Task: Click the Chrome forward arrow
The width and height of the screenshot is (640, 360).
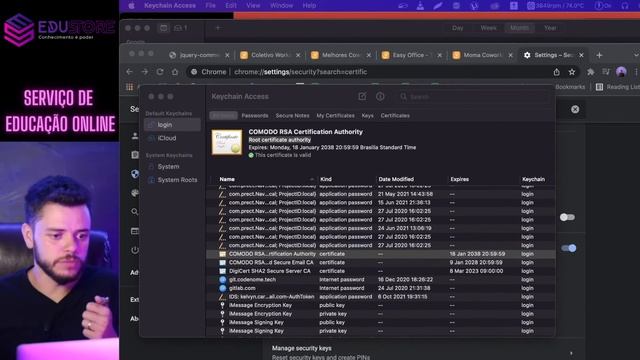Action: point(144,72)
